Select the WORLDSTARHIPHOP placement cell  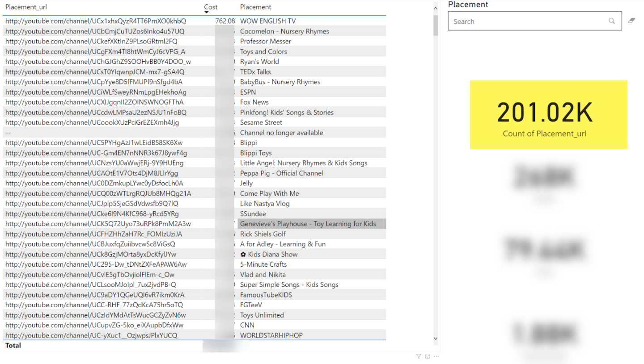[271, 335]
